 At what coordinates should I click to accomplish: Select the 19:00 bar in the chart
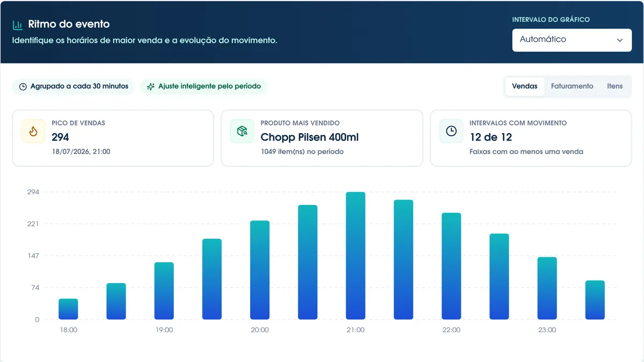164,291
